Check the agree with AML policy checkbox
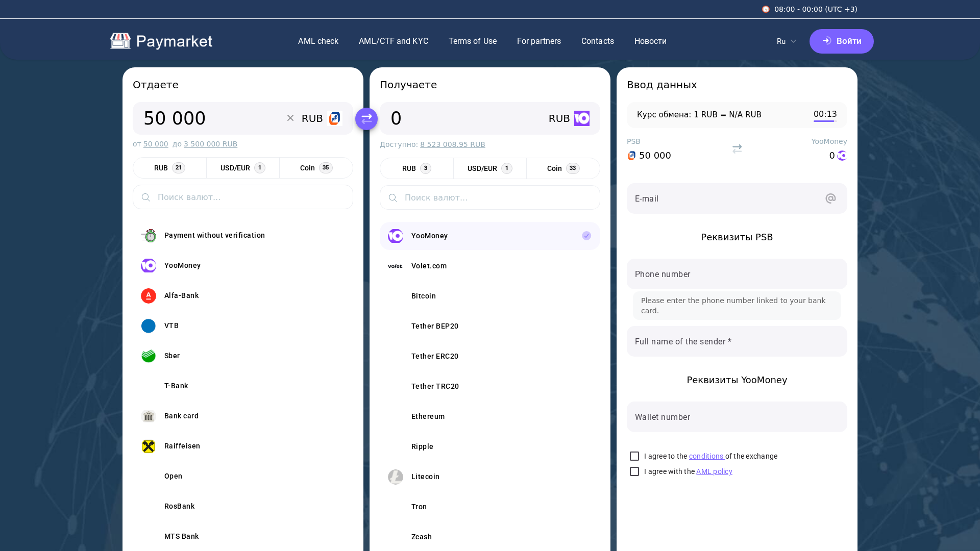The width and height of the screenshot is (980, 551). tap(634, 471)
